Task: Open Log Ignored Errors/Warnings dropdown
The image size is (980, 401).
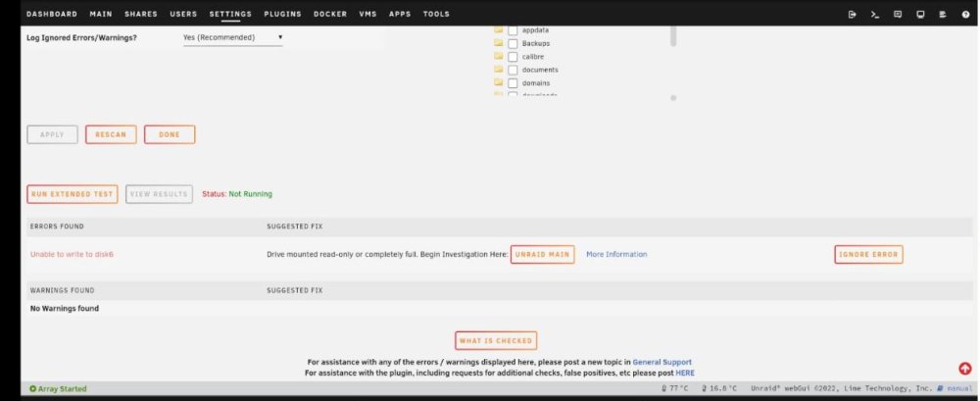Action: point(232,37)
